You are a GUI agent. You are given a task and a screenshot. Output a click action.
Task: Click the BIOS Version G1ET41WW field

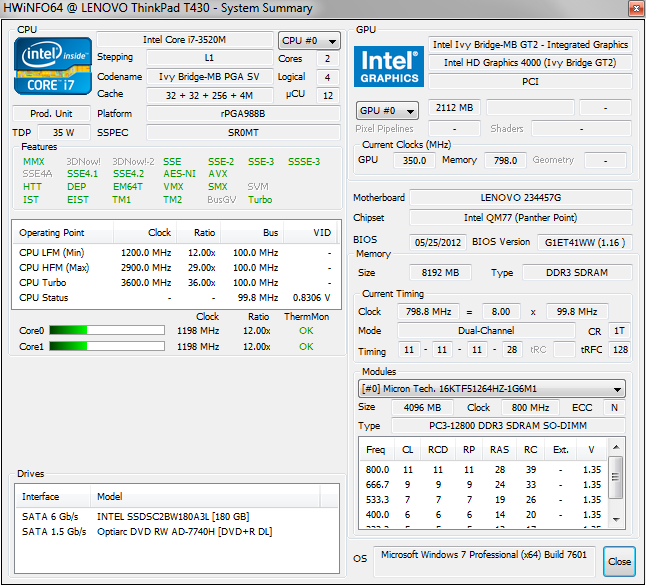coord(585,242)
